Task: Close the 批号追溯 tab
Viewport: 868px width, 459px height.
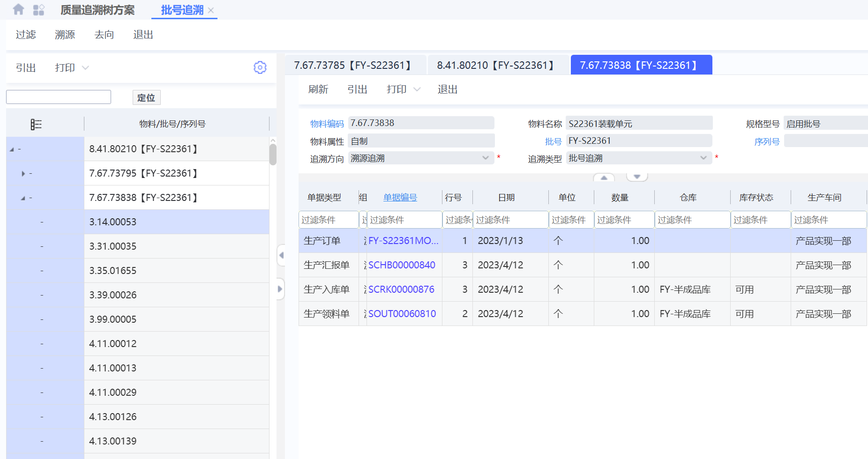Action: tap(211, 10)
